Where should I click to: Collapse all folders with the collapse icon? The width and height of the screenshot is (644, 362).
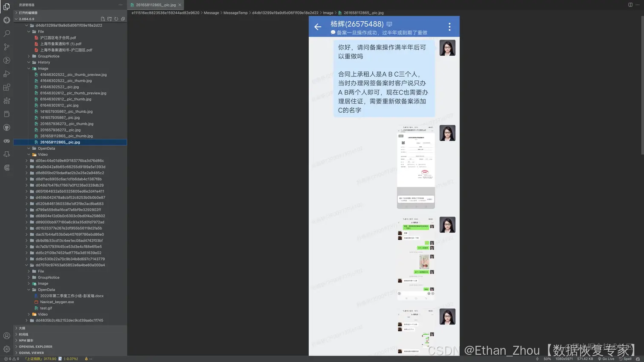click(123, 19)
